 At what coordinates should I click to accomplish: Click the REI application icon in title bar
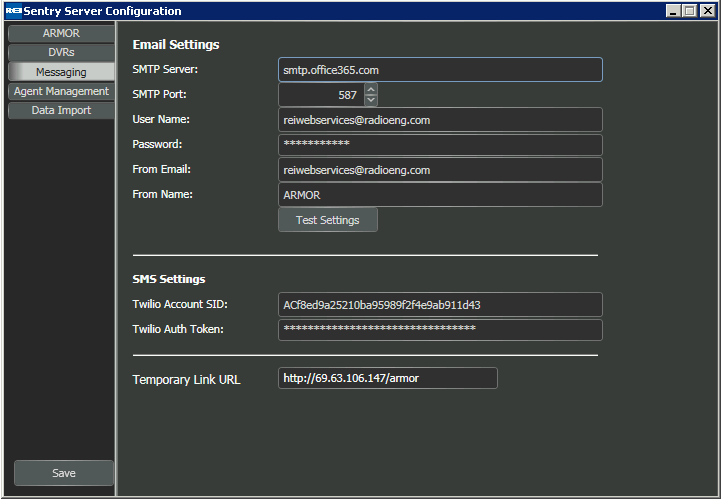13,11
